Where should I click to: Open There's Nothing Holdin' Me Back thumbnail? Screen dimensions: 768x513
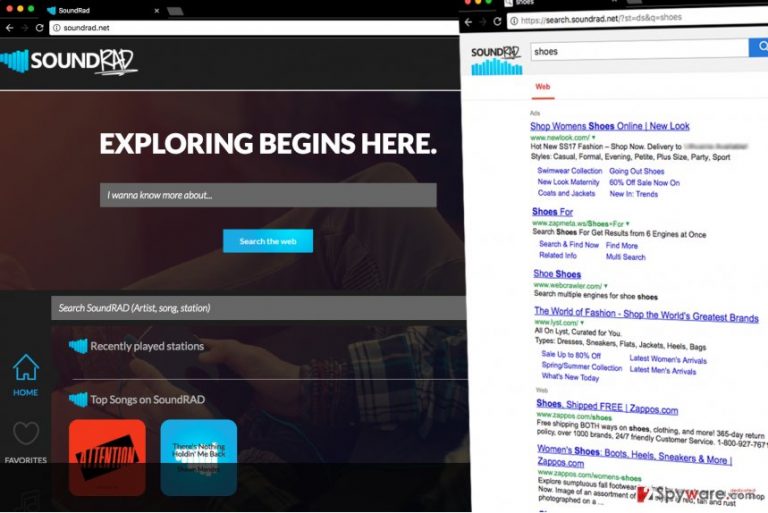point(198,458)
